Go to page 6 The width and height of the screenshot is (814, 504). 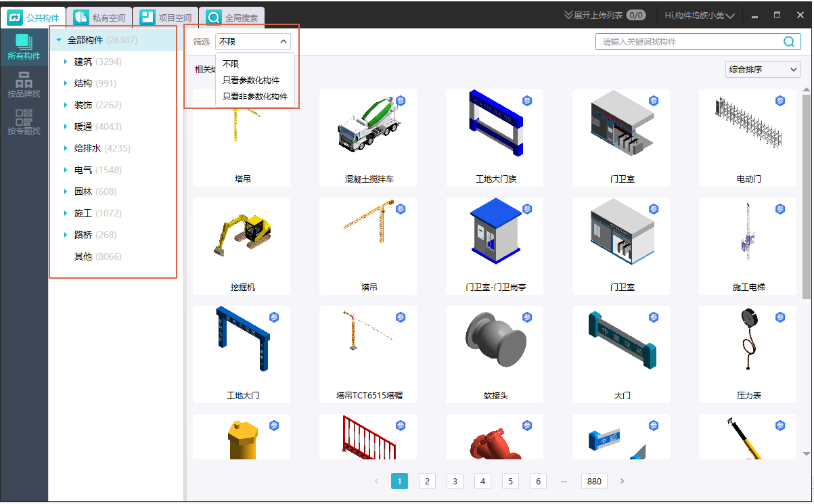(x=538, y=481)
